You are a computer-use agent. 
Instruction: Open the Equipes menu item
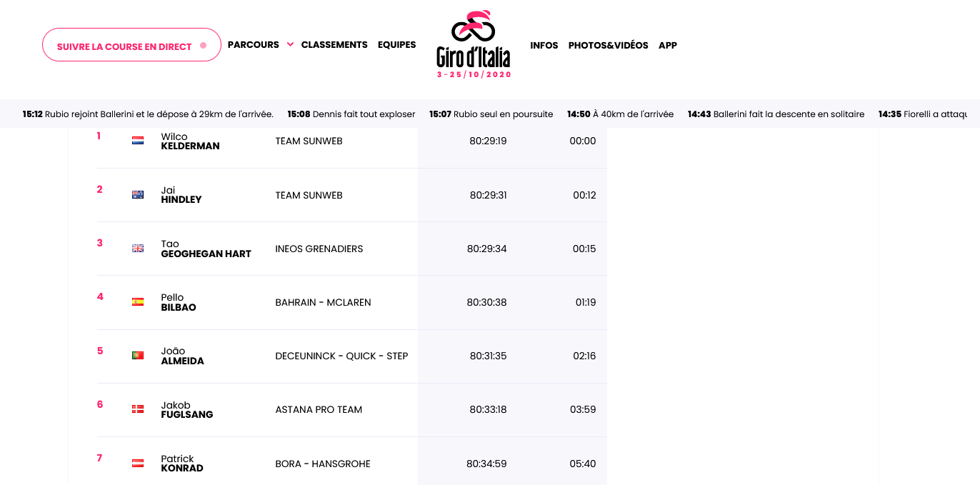pyautogui.click(x=396, y=45)
